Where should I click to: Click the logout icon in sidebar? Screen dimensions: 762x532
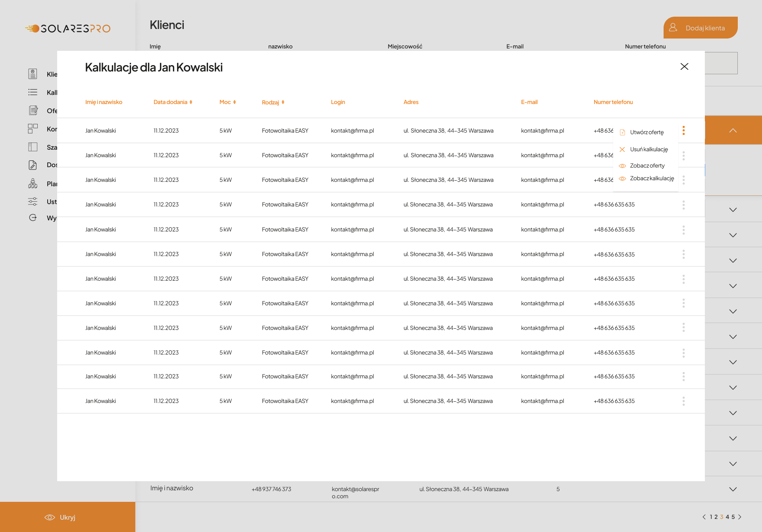tap(33, 218)
